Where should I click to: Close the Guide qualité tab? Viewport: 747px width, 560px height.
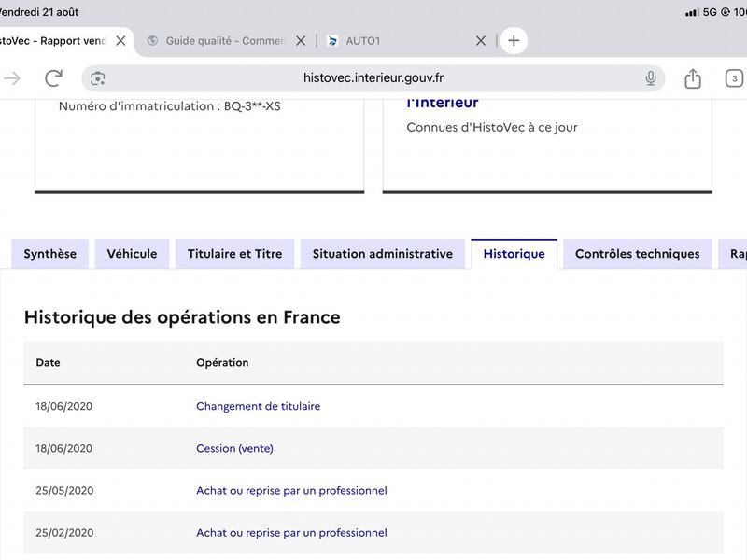(301, 41)
